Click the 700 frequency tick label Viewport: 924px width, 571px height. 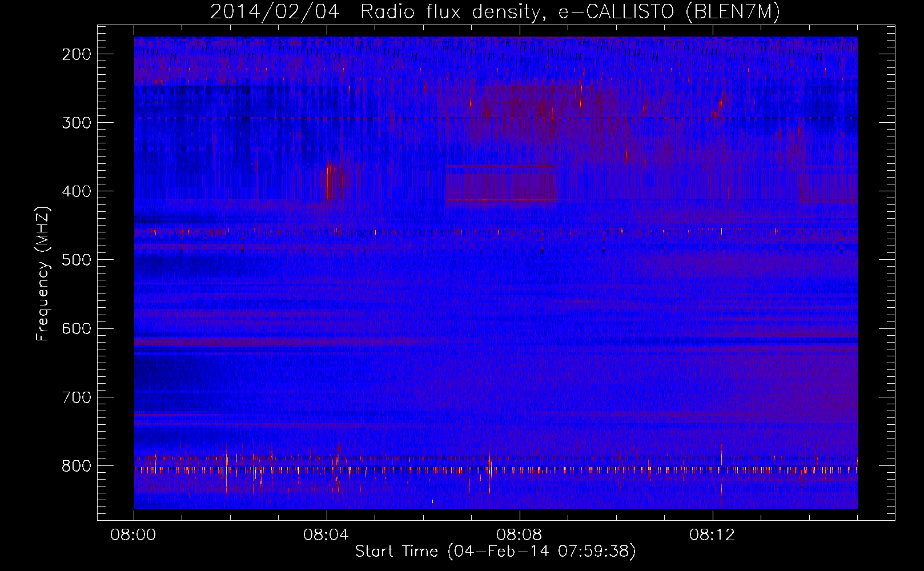(77, 397)
